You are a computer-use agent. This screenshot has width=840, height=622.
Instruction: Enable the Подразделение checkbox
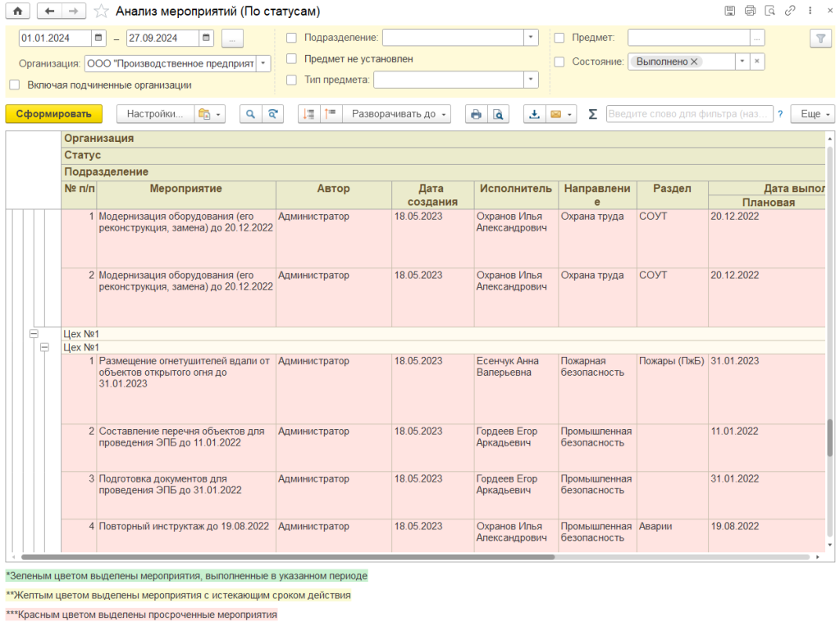coord(291,38)
